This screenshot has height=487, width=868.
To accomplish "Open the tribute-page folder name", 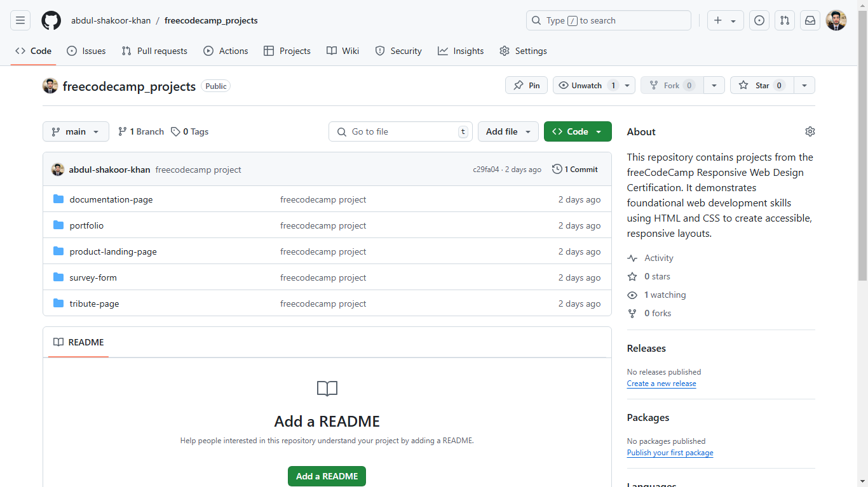I will point(94,304).
